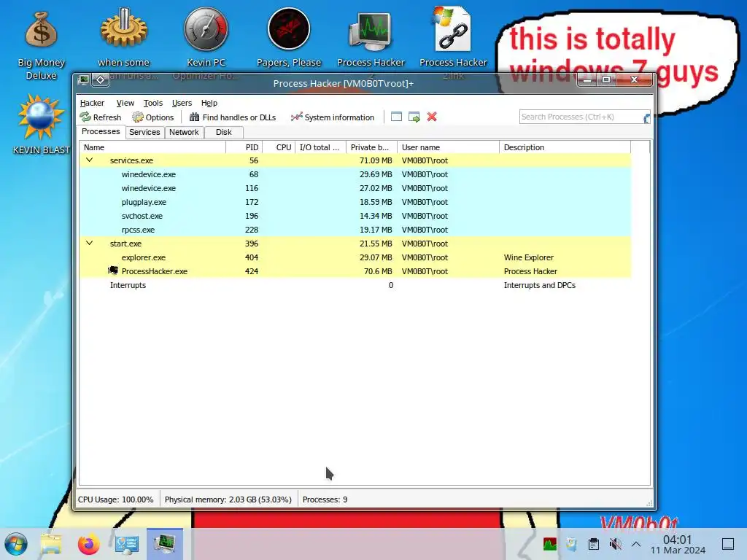The image size is (747, 560).
Task: Open the Users menu
Action: tap(182, 103)
